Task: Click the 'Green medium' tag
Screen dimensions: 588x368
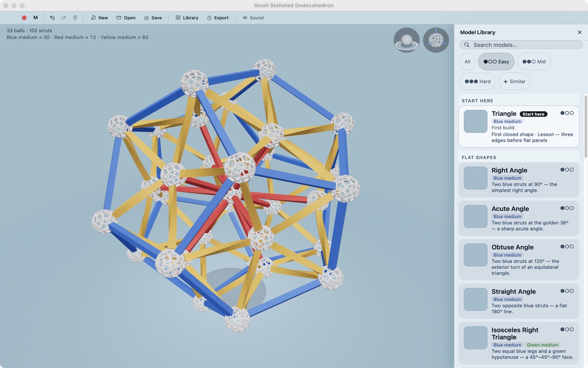Action: coord(542,345)
